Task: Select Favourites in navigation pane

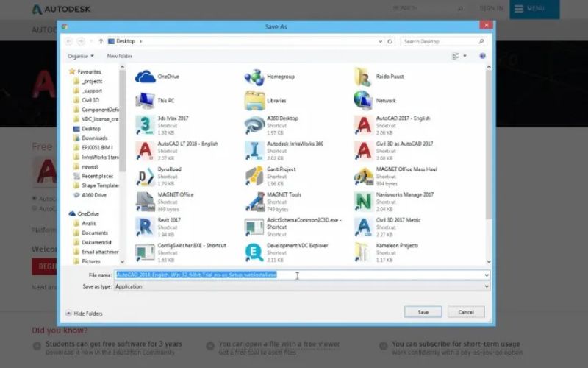Action: [x=85, y=71]
